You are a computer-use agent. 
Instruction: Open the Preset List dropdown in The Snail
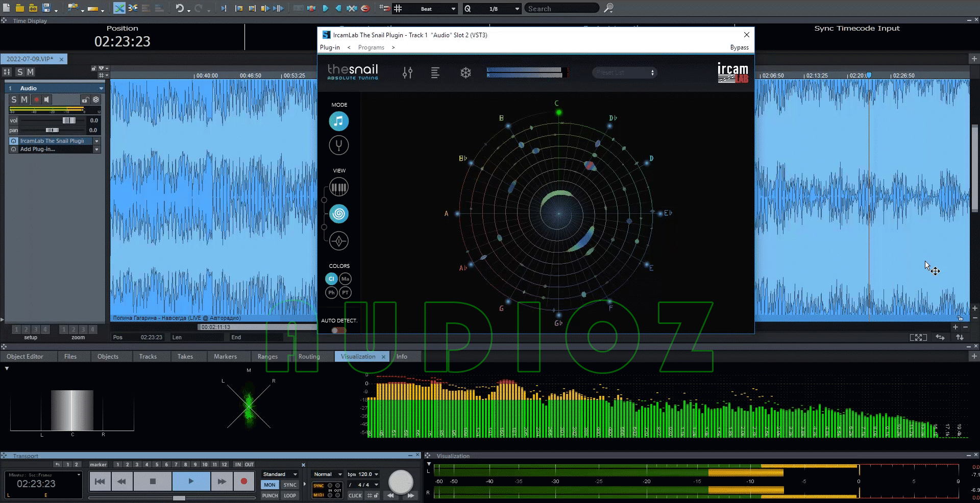(x=624, y=72)
